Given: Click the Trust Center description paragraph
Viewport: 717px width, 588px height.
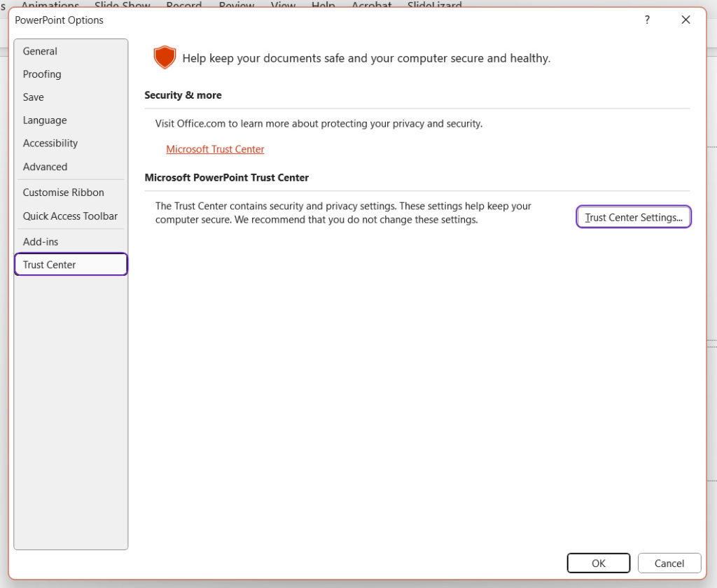Looking at the screenshot, I should [343, 213].
